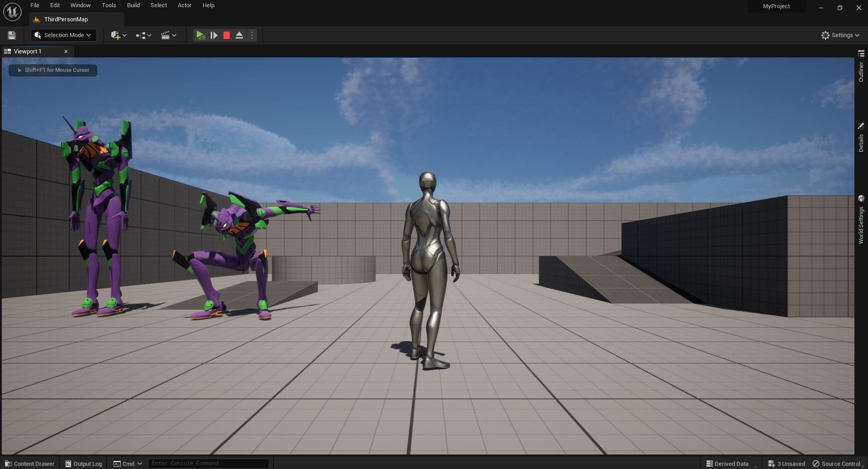
Task: Open the Source Control status menu
Action: (837, 464)
